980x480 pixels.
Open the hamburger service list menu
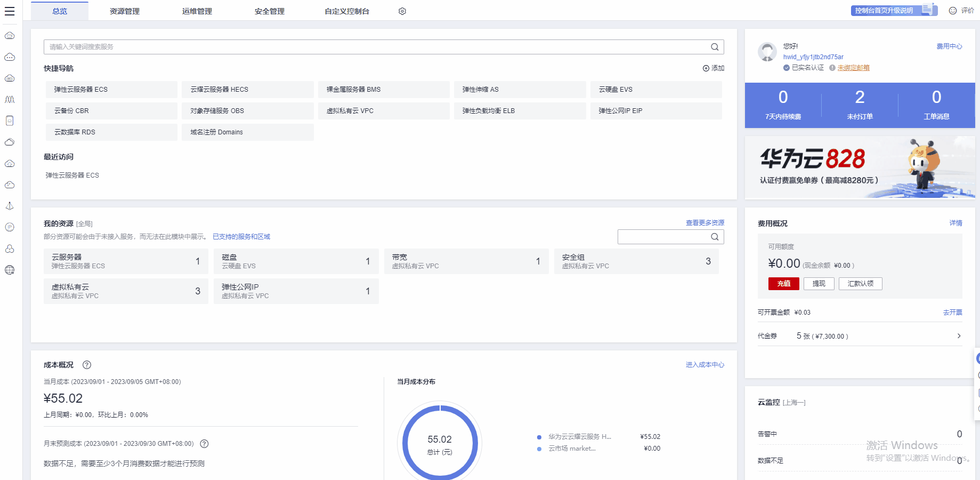coord(10,11)
